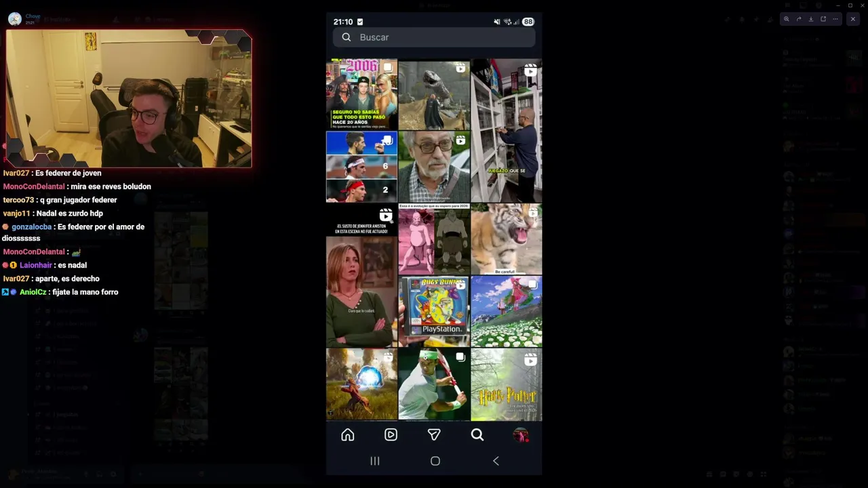Click Laionhair username in chat

(35, 265)
